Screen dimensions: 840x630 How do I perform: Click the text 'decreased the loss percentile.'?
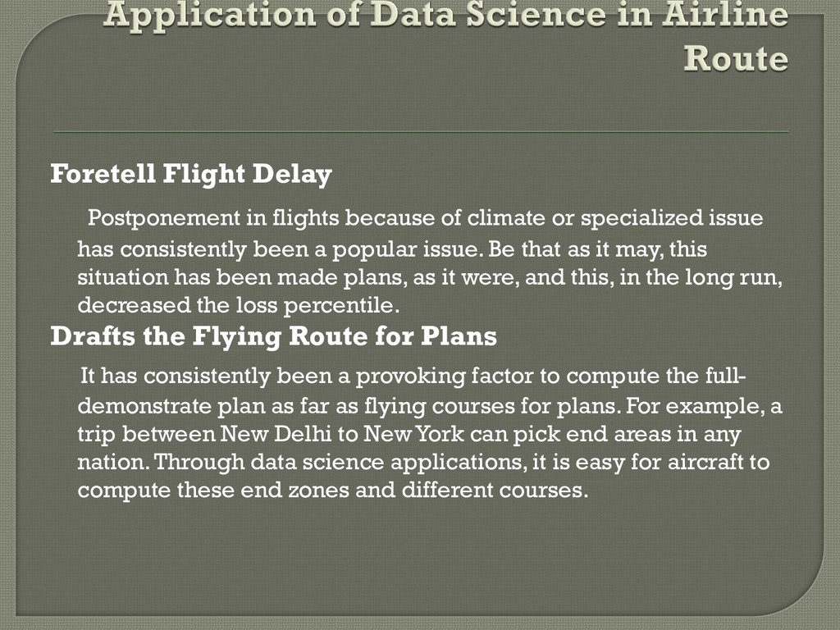click(239, 305)
